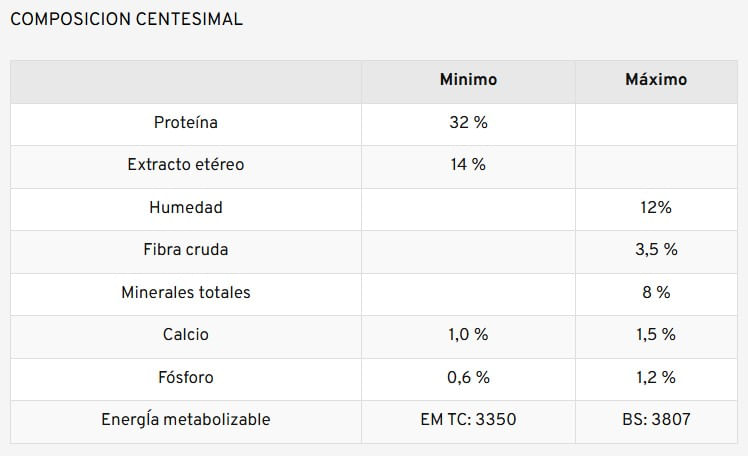
Task: Click the Proteína row label
Action: (x=186, y=123)
